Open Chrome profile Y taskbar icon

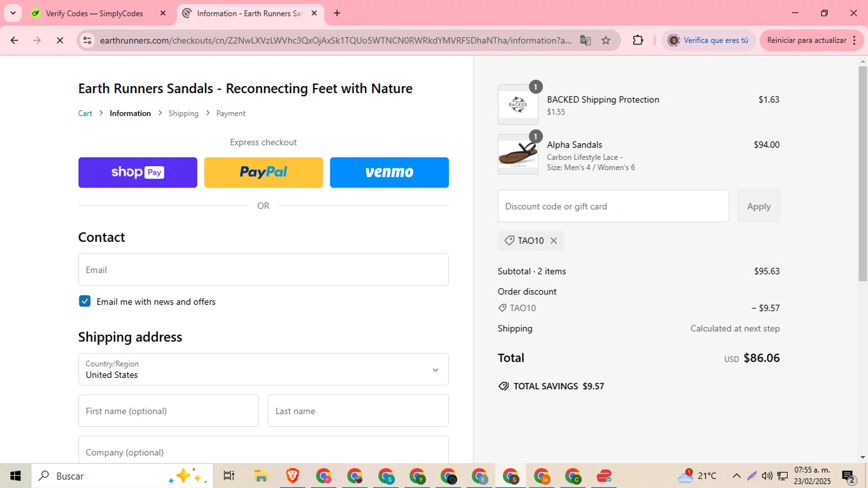click(417, 476)
